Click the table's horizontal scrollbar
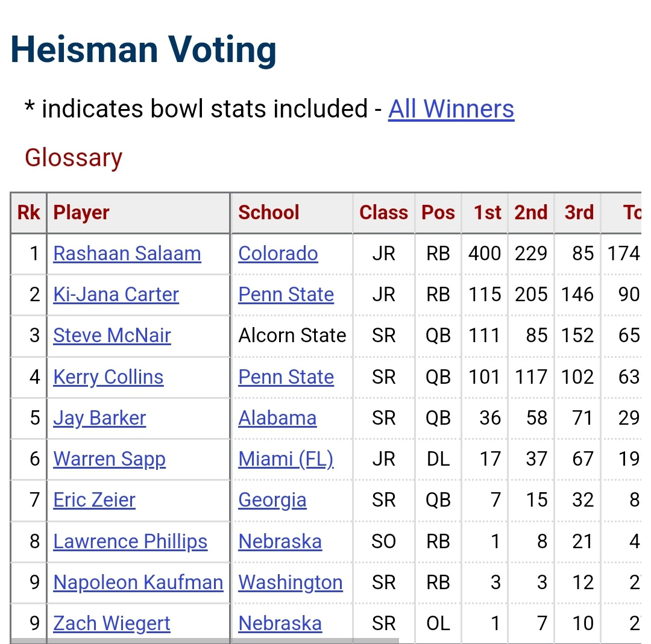651x644 pixels. (205, 640)
